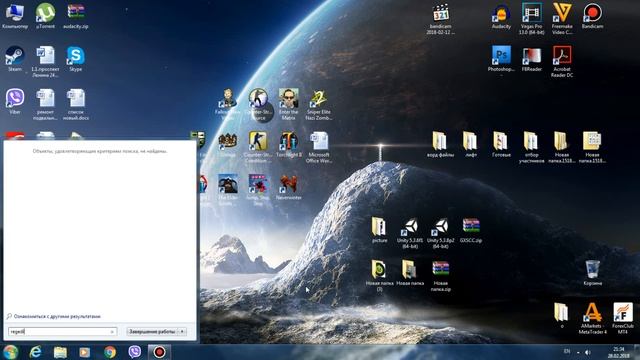Open the лифт folder
The height and width of the screenshot is (360, 640).
pos(471,144)
